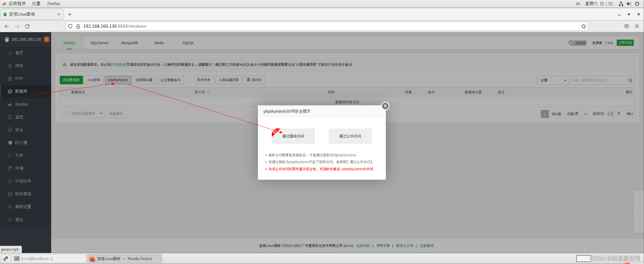The width and height of the screenshot is (644, 264).
Task: Open the 安全 security sidebar item
Action: coord(26,130)
